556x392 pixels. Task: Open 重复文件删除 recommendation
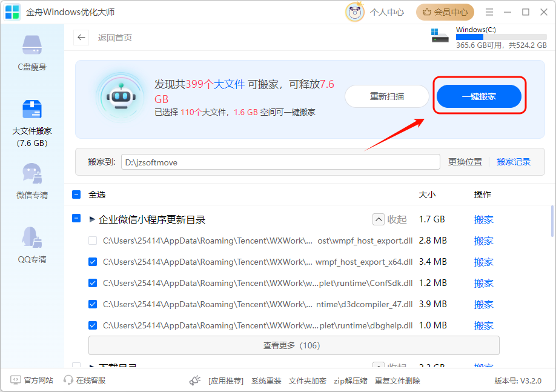pos(397,380)
